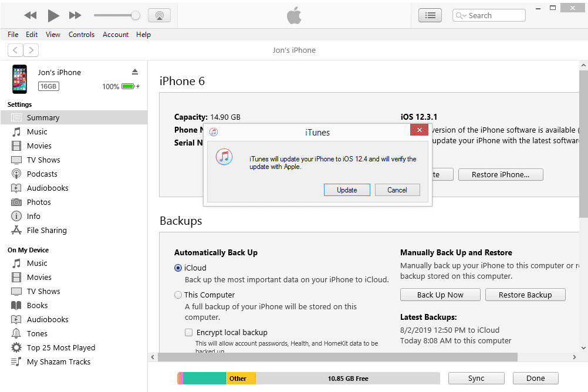Click the Restore iPhone... button
588x392 pixels.
[x=501, y=174]
